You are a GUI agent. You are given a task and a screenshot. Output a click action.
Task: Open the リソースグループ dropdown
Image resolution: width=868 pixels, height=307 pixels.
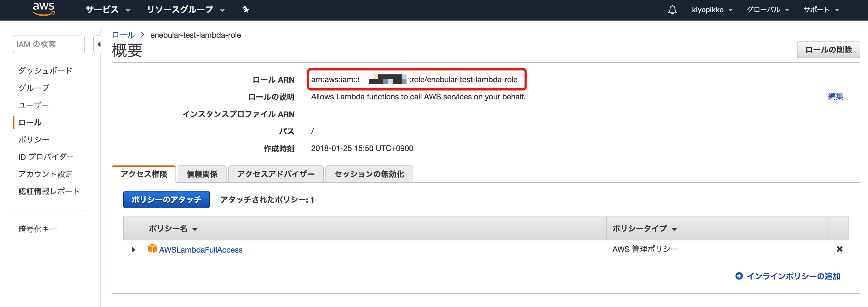coord(185,9)
